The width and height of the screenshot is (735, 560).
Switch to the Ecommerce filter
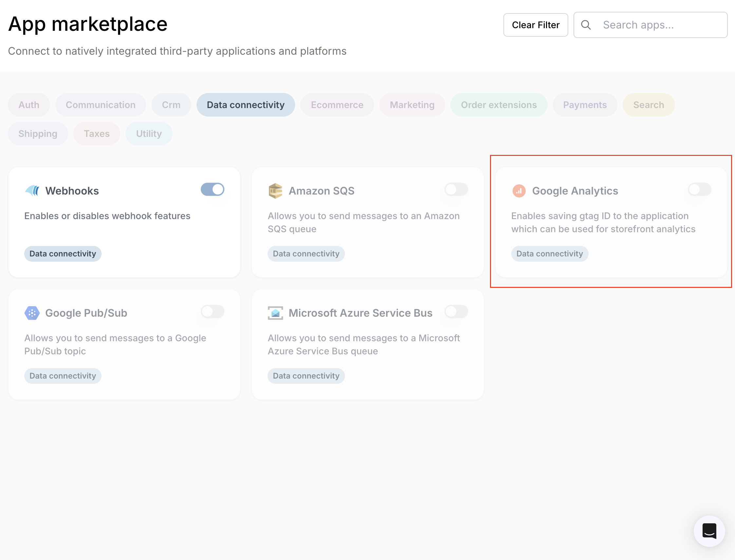tap(337, 105)
